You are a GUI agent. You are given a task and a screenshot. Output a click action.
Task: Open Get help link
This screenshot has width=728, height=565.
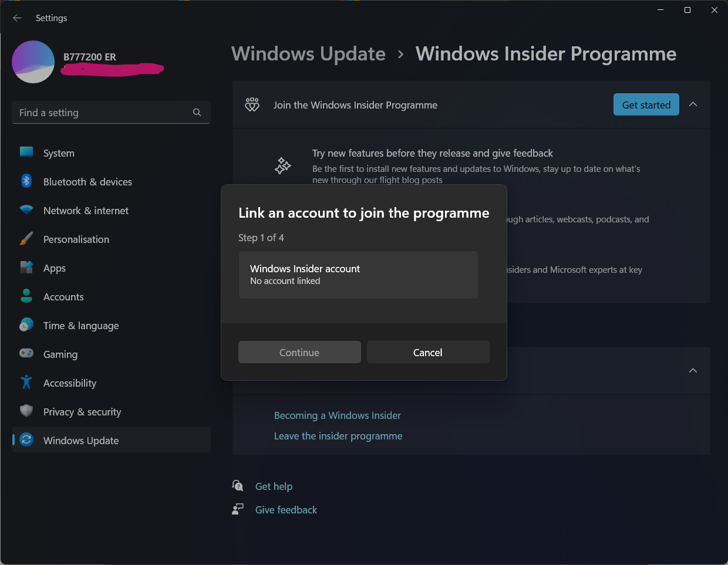274,486
